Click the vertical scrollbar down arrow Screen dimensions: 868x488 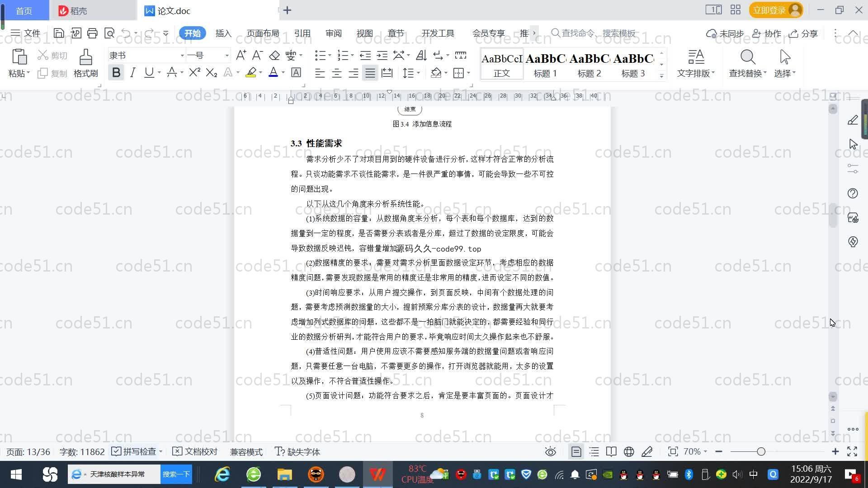pyautogui.click(x=833, y=397)
